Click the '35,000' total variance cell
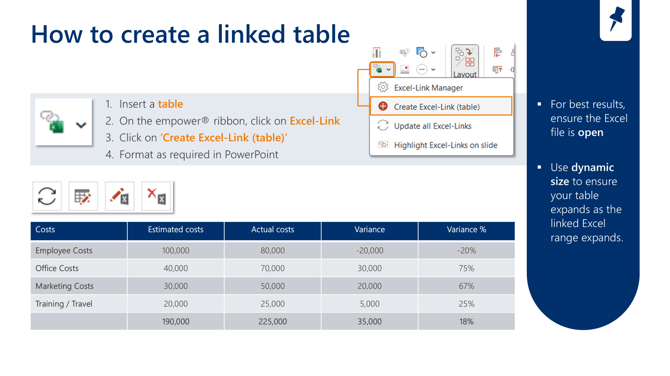This screenshot has width=670, height=376. click(370, 322)
